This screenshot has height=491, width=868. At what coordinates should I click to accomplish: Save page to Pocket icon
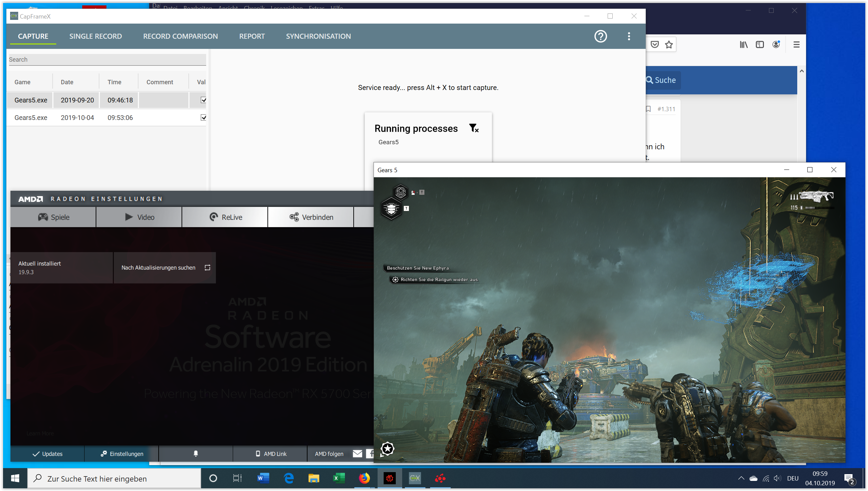(654, 44)
